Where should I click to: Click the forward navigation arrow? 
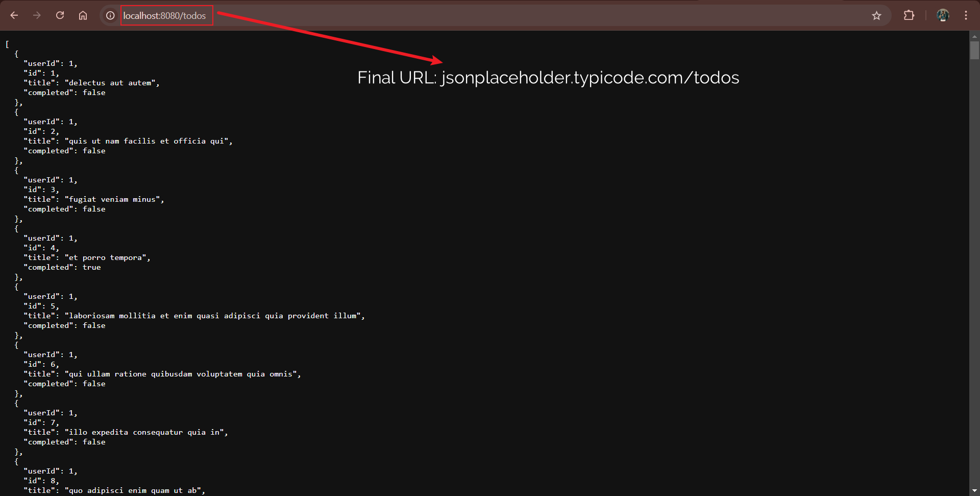click(x=37, y=15)
